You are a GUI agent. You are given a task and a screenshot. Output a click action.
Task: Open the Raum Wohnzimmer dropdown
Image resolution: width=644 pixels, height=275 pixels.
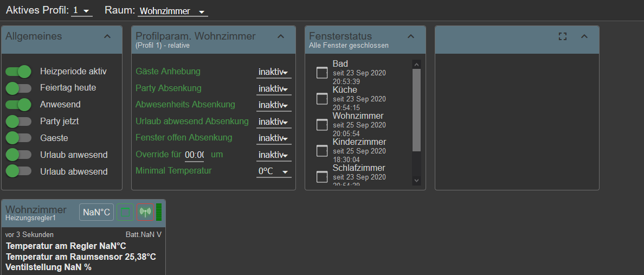click(x=172, y=11)
